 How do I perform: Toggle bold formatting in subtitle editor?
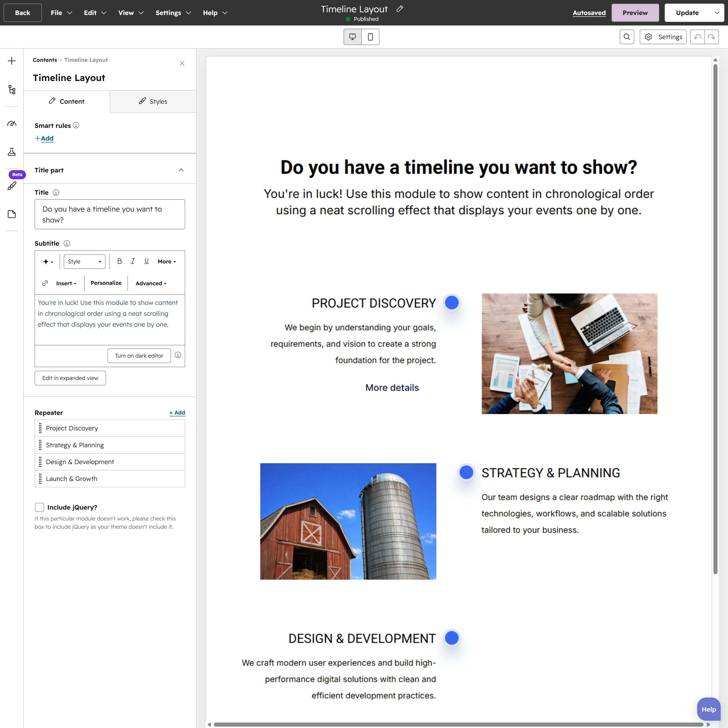coord(119,261)
